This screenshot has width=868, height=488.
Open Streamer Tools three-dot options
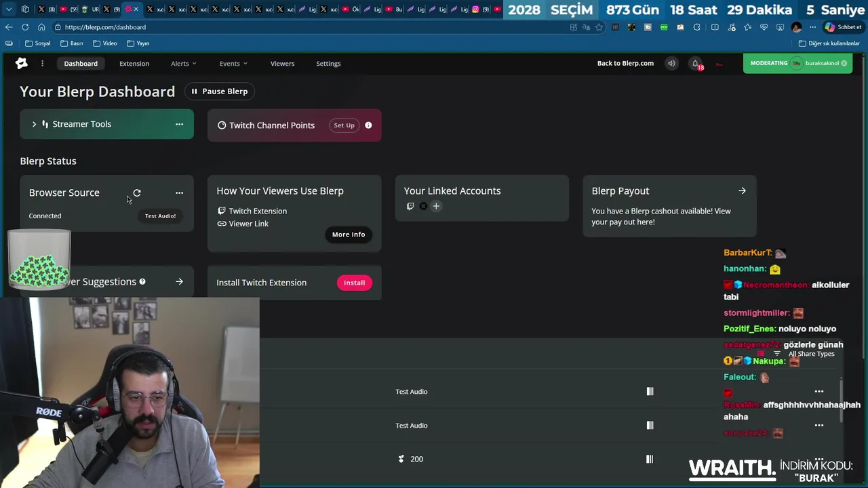click(179, 124)
